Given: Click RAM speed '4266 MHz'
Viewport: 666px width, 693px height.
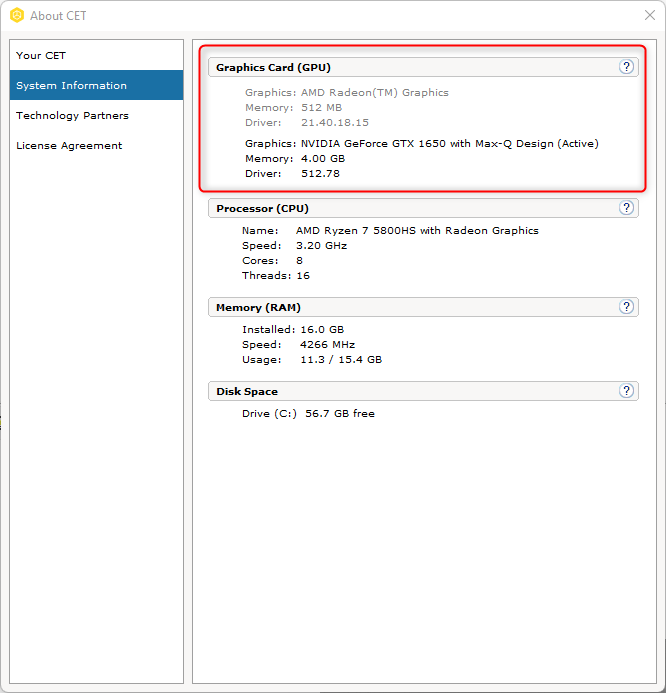Looking at the screenshot, I should pyautogui.click(x=327, y=345).
